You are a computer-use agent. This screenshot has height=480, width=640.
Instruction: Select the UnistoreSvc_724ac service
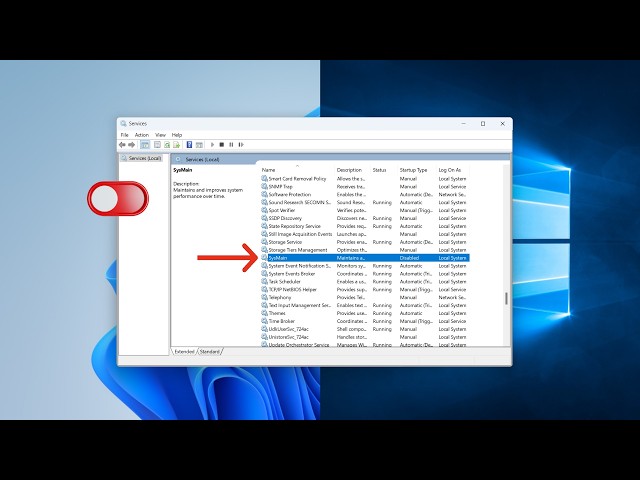[x=288, y=337]
